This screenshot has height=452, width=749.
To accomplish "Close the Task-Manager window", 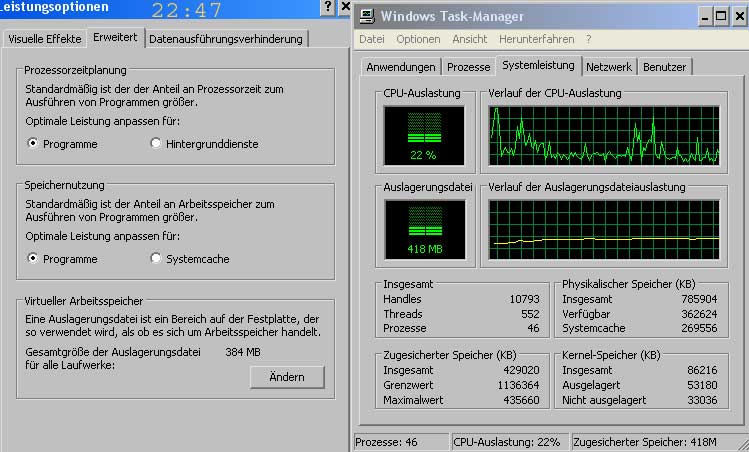I will (739, 17).
